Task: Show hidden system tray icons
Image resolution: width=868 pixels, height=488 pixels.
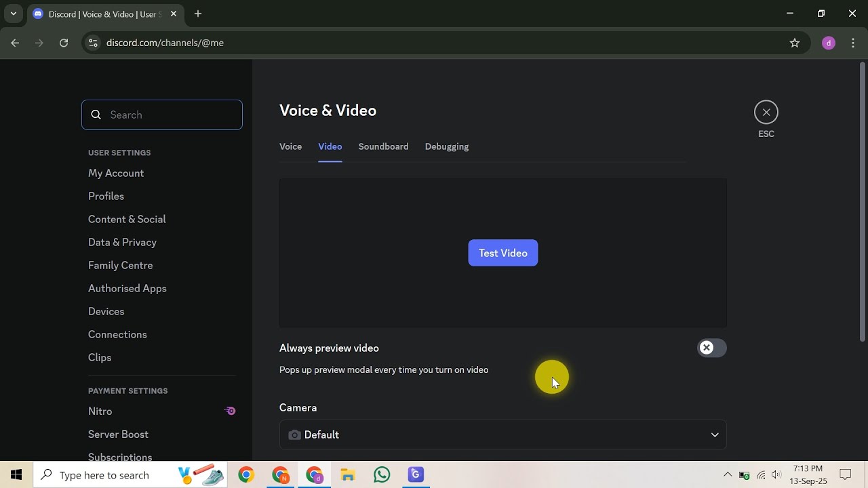Action: coord(728,475)
